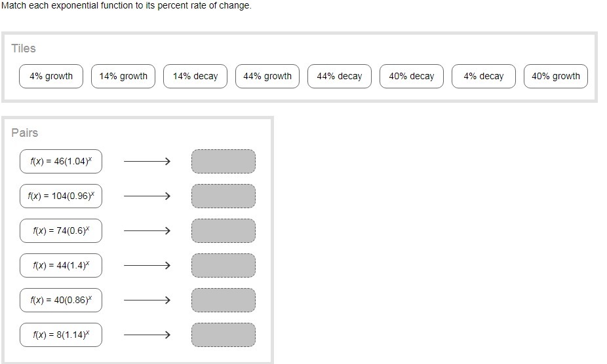Click the empty answer slot for 40(0.86)^x
The width and height of the screenshot is (607, 364).
224,300
